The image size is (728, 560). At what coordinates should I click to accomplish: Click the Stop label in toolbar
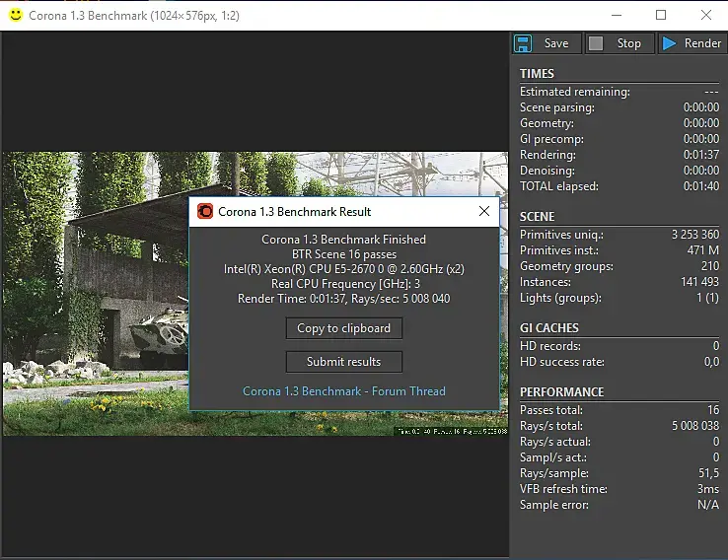point(628,43)
